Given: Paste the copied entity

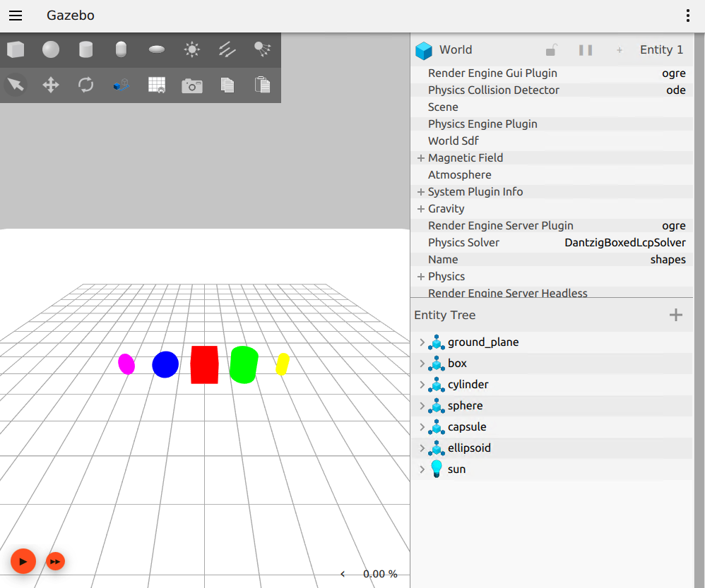Looking at the screenshot, I should (x=262, y=85).
